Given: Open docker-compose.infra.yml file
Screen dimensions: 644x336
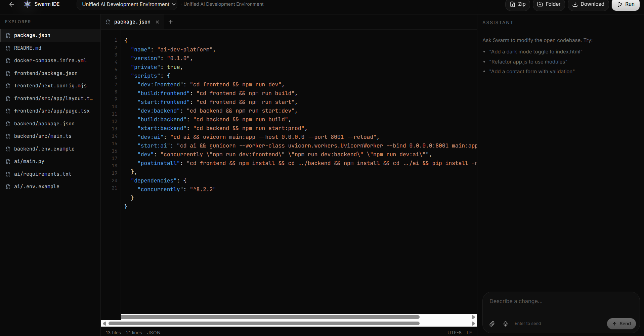Looking at the screenshot, I should (x=50, y=60).
